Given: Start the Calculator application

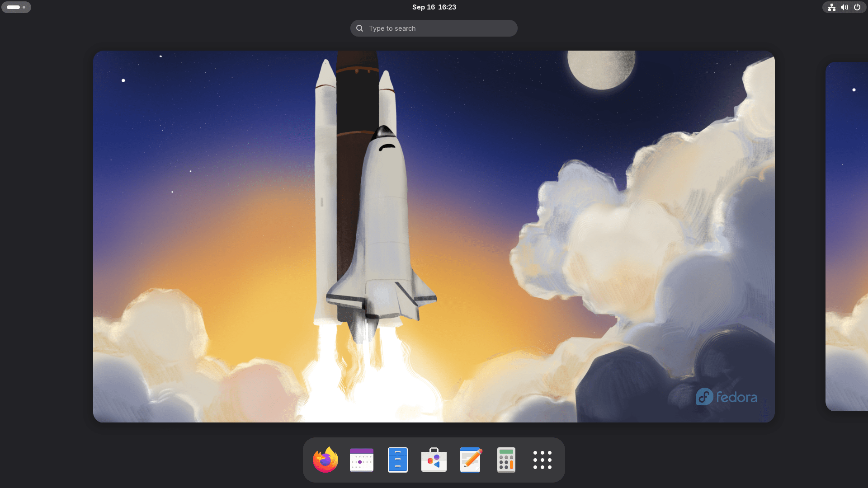Looking at the screenshot, I should click(x=506, y=460).
